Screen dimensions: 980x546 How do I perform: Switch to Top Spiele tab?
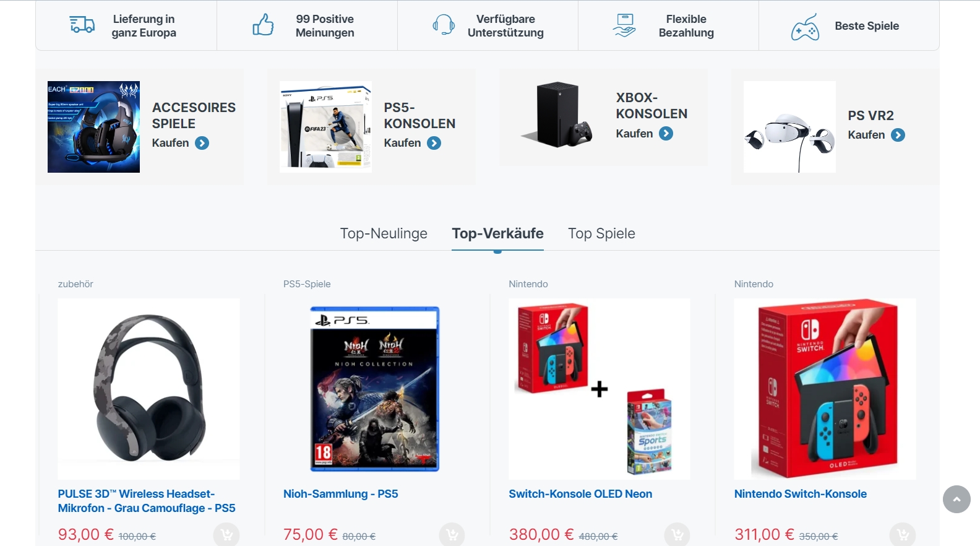601,233
